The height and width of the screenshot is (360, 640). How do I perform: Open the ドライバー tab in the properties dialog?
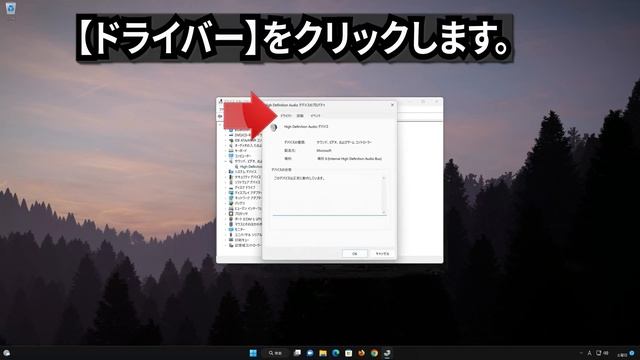(x=286, y=116)
